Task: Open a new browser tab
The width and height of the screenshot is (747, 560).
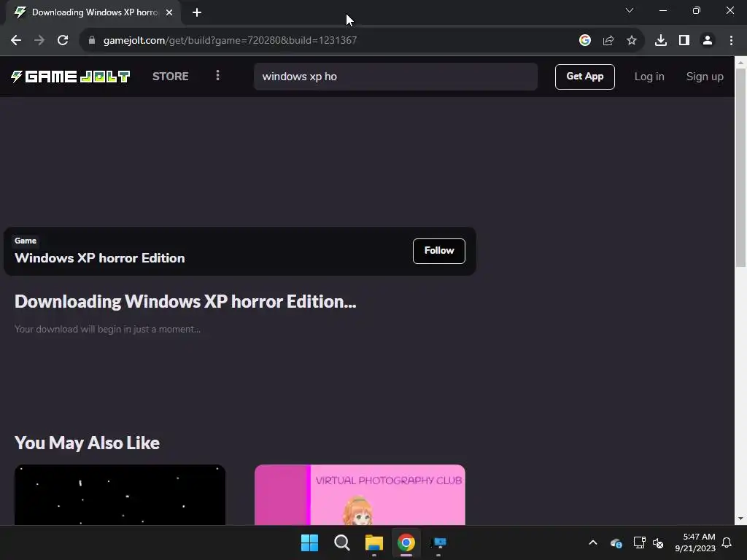Action: point(197,12)
